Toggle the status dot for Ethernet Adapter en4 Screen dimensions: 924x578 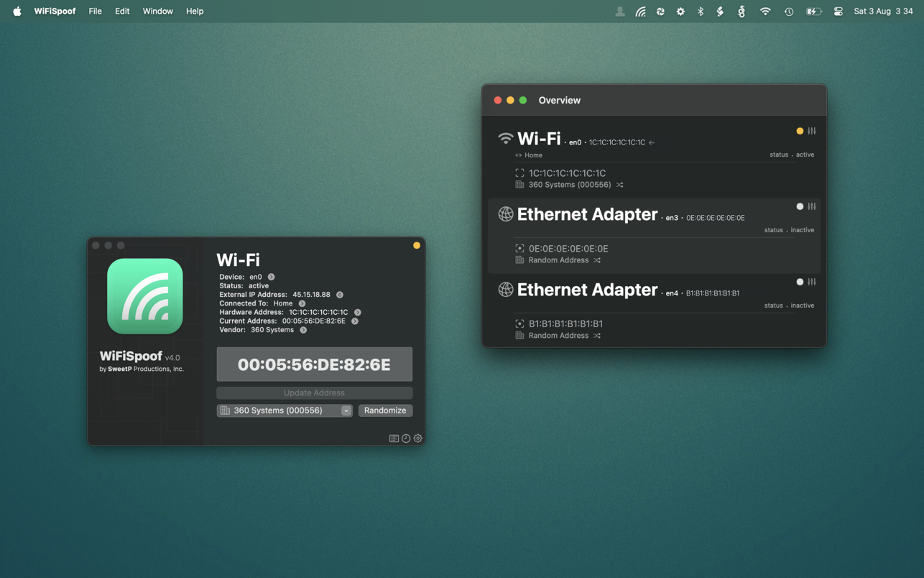point(800,283)
